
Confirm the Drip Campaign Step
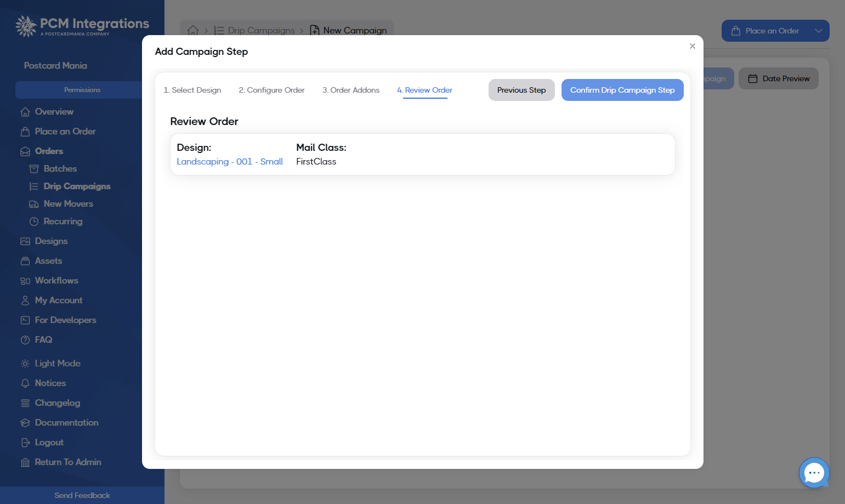click(x=622, y=90)
